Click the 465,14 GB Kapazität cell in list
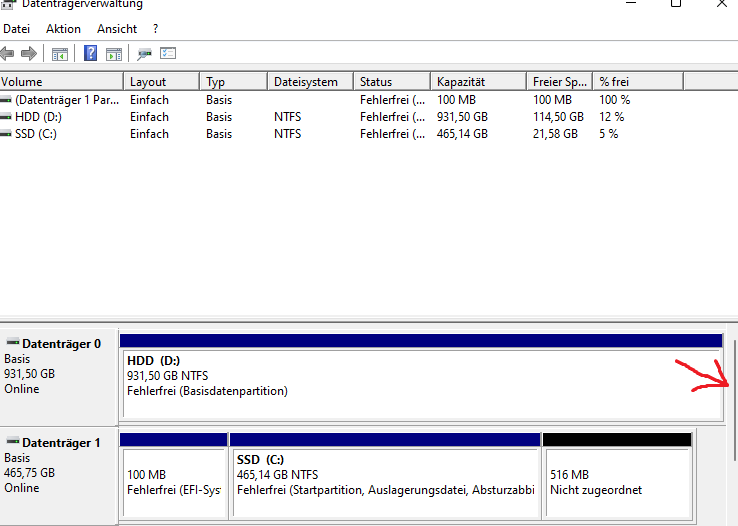 (x=462, y=134)
